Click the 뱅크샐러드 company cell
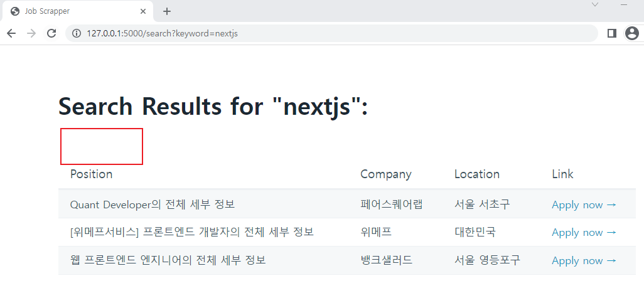Screen dimensions: 644x303 386,260
